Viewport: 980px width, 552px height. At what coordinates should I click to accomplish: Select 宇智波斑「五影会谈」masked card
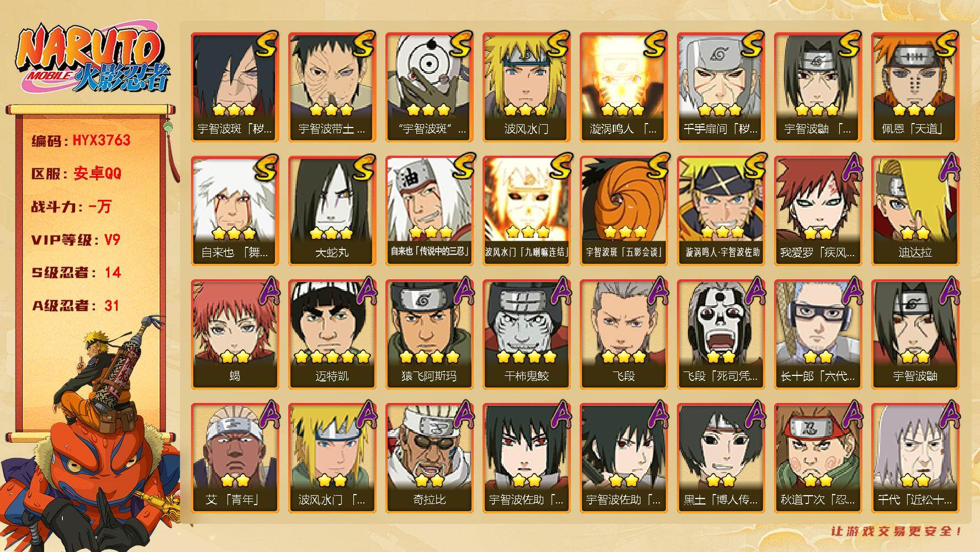coord(623,211)
